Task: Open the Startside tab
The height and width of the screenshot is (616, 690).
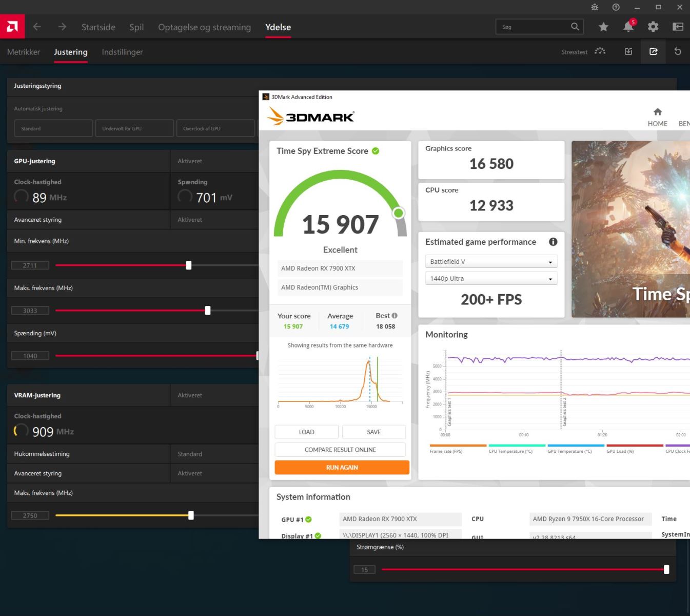Action: (x=98, y=27)
